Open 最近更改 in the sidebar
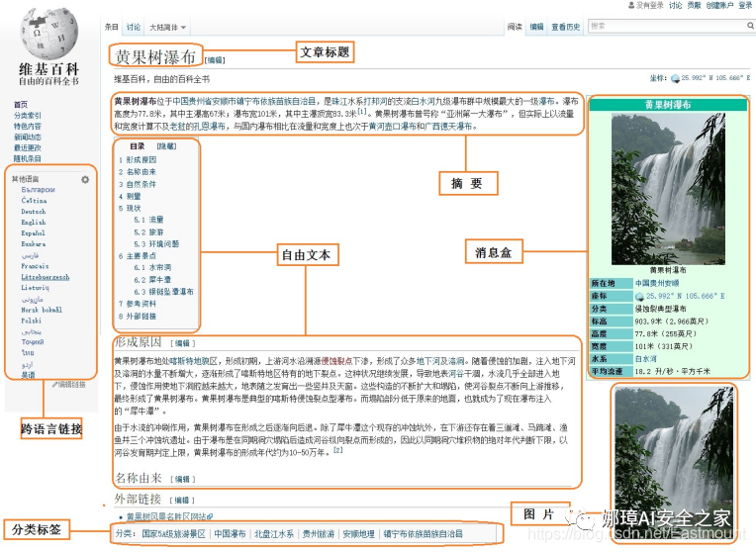Viewport: 756px width, 552px height. click(28, 148)
